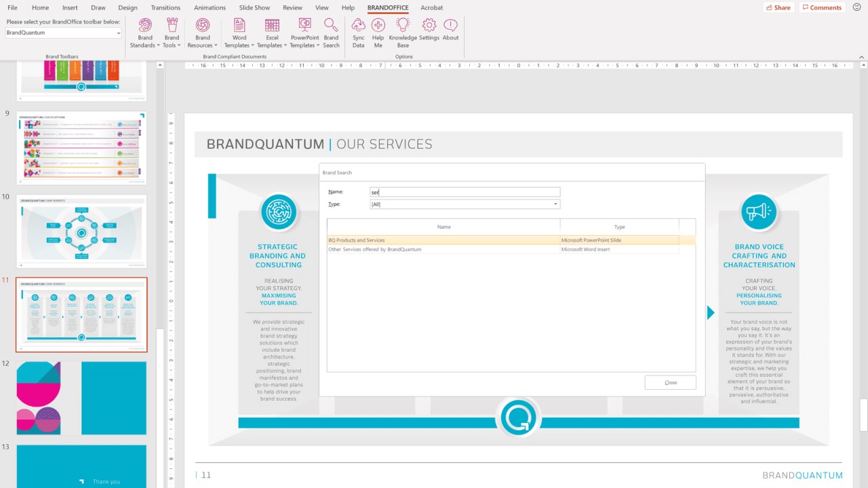Viewport: 868px width, 488px height.
Task: Sort by Name column header
Action: 443,227
